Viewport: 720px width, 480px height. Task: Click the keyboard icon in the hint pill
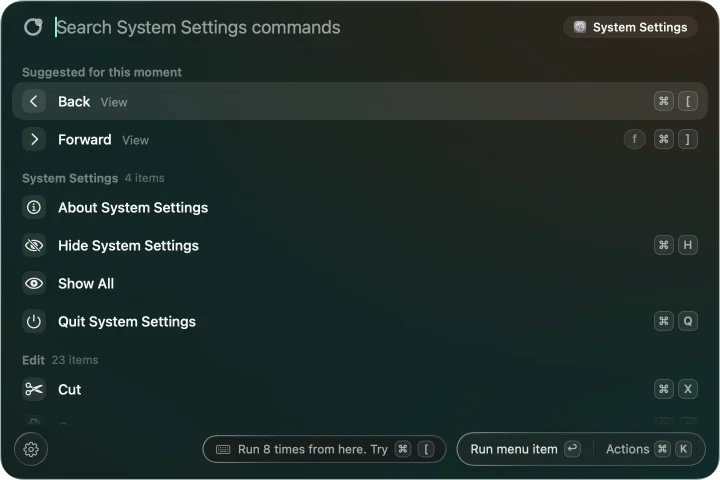tap(223, 449)
